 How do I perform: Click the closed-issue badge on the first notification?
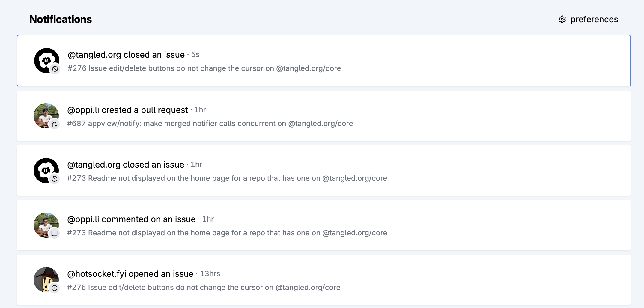click(x=55, y=69)
